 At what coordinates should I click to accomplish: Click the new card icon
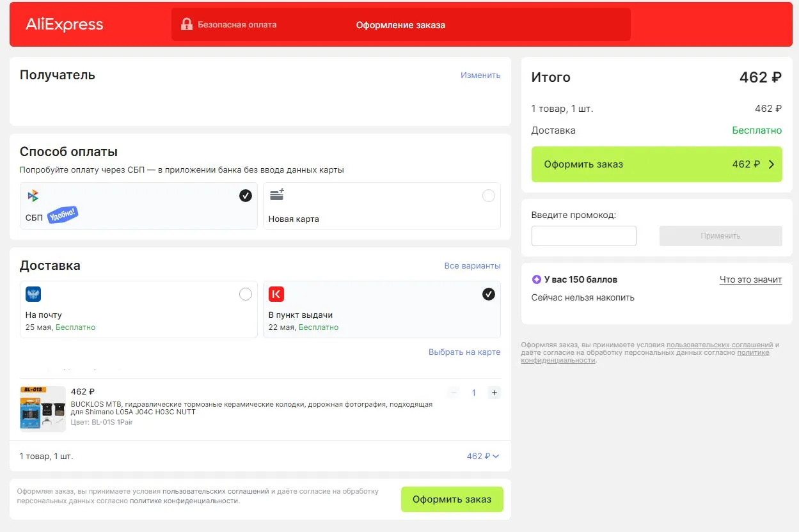point(276,195)
